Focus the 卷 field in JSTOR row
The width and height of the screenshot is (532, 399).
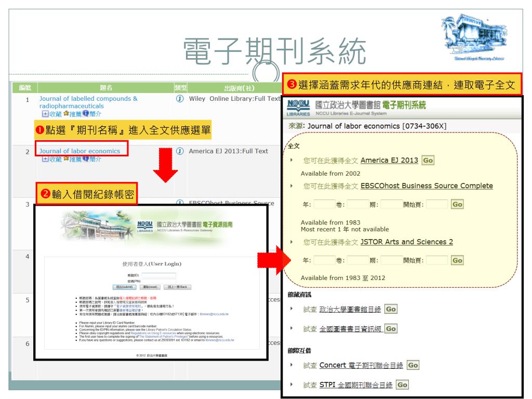[357, 261]
